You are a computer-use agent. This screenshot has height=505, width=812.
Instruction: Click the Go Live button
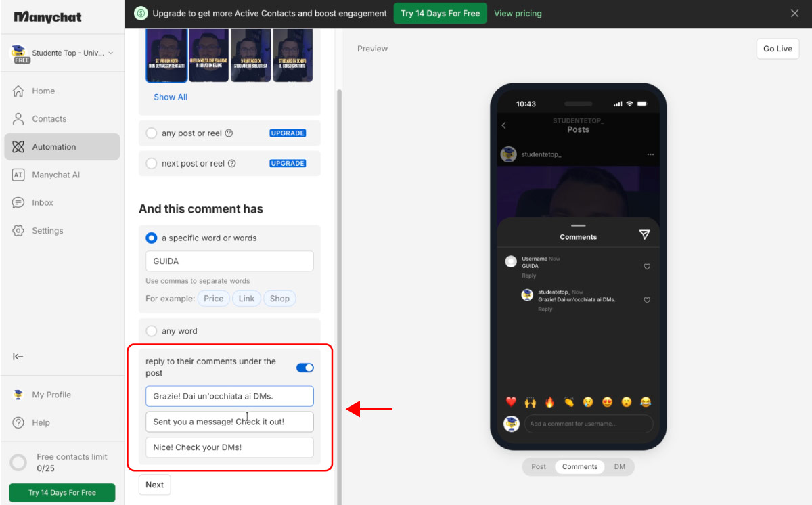click(x=777, y=49)
